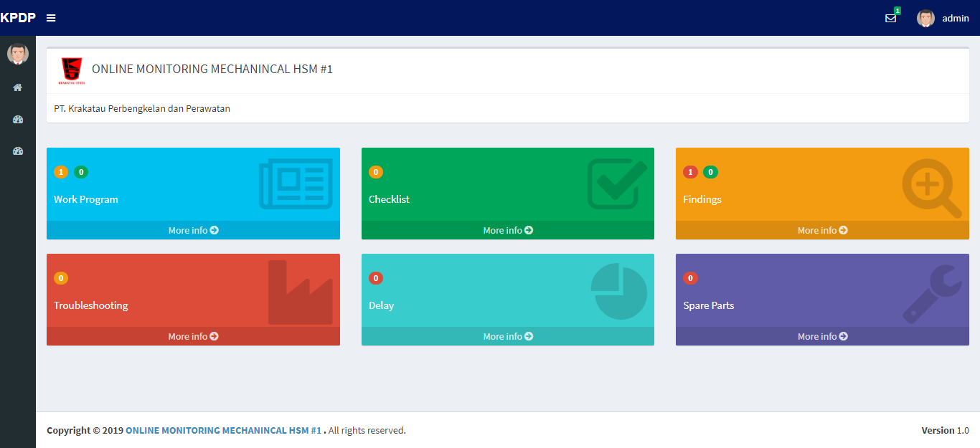Toggle the sidebar with hamburger menu icon
The image size is (980, 448).
pyautogui.click(x=51, y=18)
